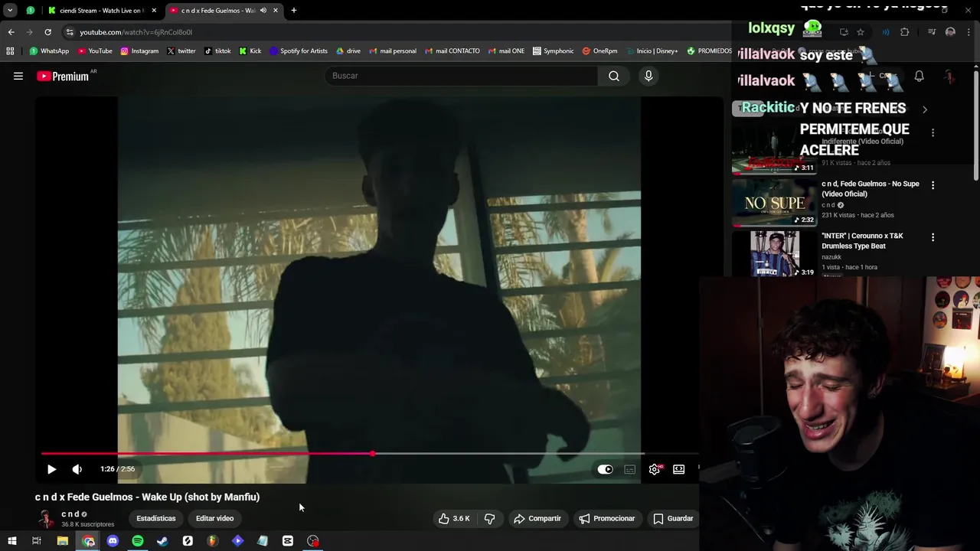980x551 pixels.
Task: Save video with Guardar button
Action: point(673,518)
